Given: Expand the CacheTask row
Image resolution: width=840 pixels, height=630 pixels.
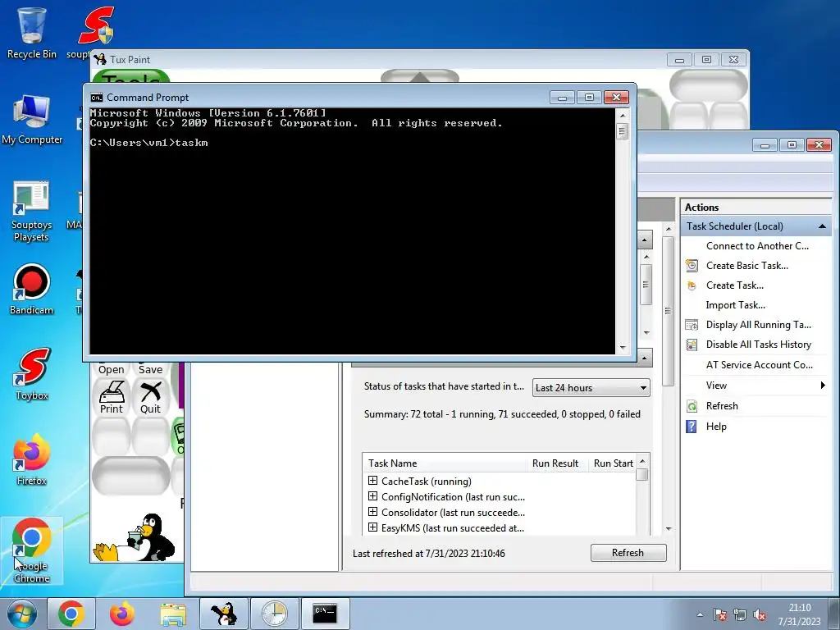Looking at the screenshot, I should click(x=373, y=481).
